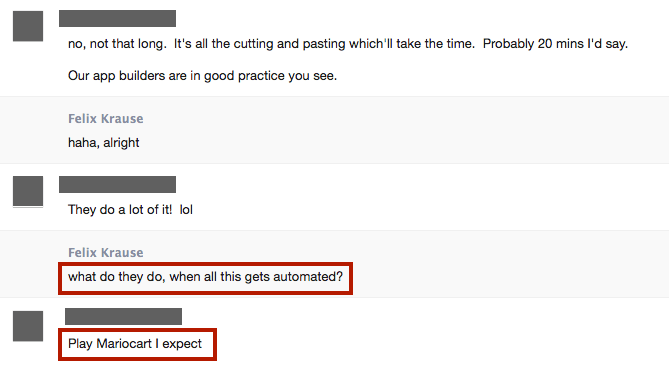Click the avatar beside the cutting and pasting message

click(28, 26)
